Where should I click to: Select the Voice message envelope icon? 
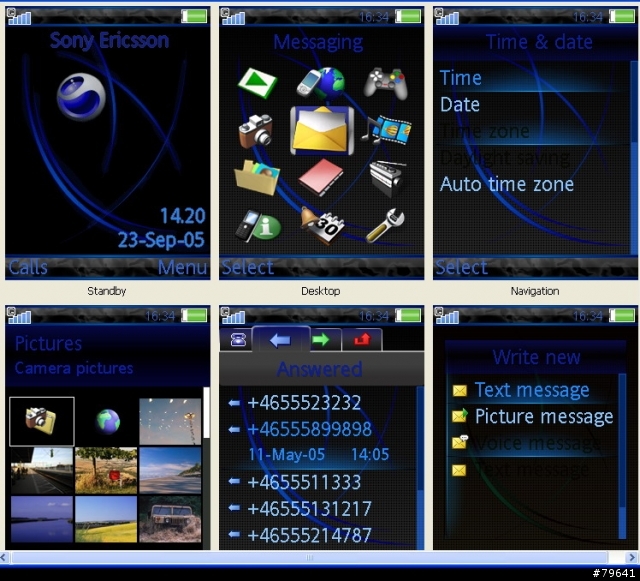[x=460, y=442]
